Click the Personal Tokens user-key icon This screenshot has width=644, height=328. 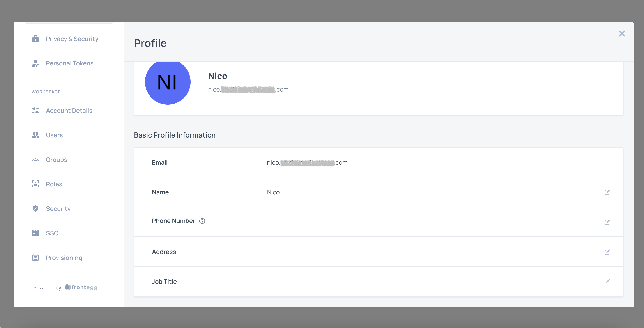35,63
